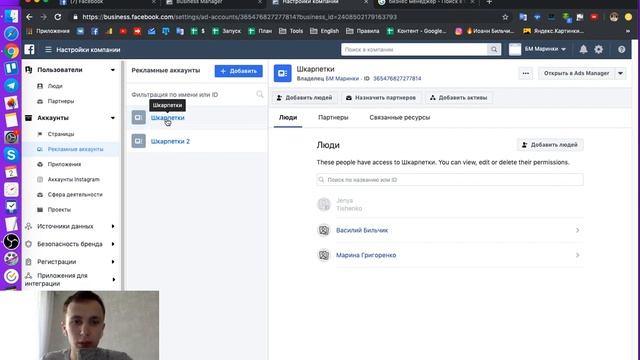Select Аккаунты Instagram in the sidebar
Image resolution: width=640 pixels, height=360 pixels.
tap(73, 180)
